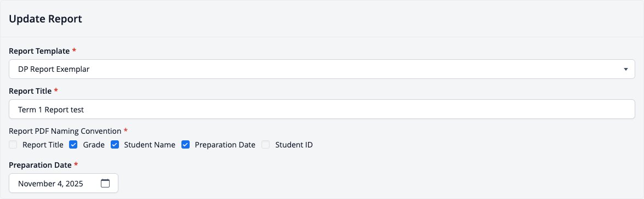This screenshot has height=199, width=644.
Task: Select the Report Title option label text
Action: [43, 145]
